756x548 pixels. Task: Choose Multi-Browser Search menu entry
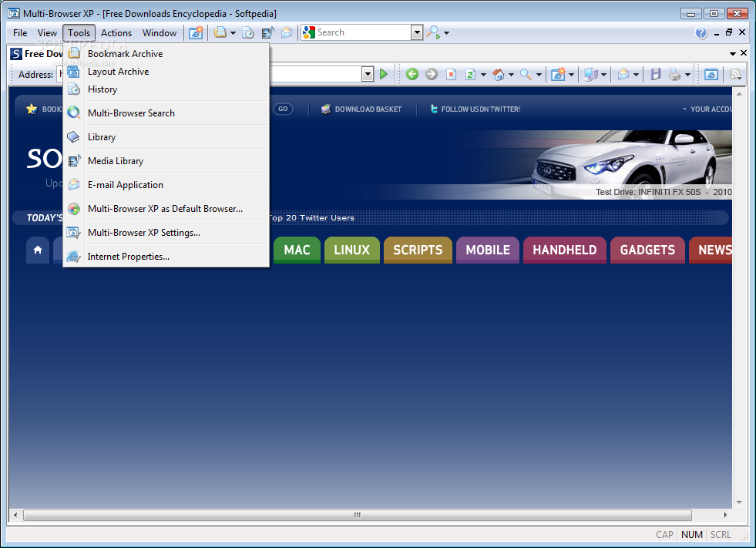pyautogui.click(x=166, y=113)
